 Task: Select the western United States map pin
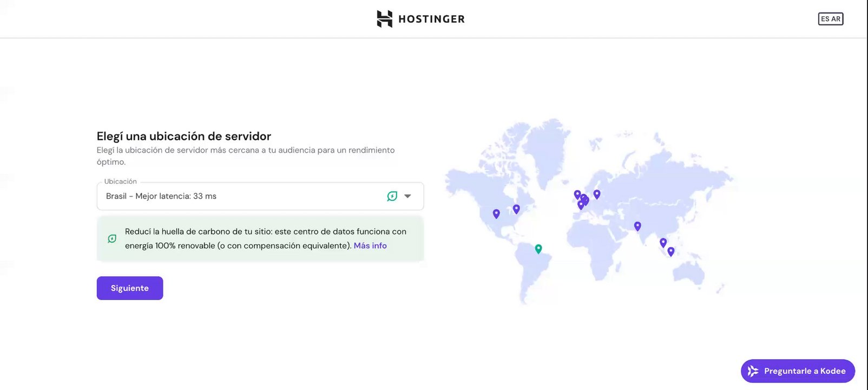click(496, 213)
